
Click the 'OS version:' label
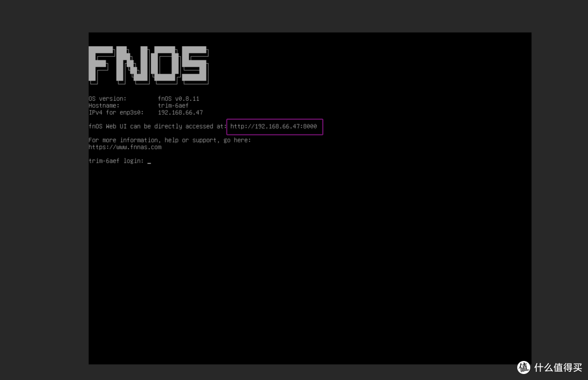(107, 99)
